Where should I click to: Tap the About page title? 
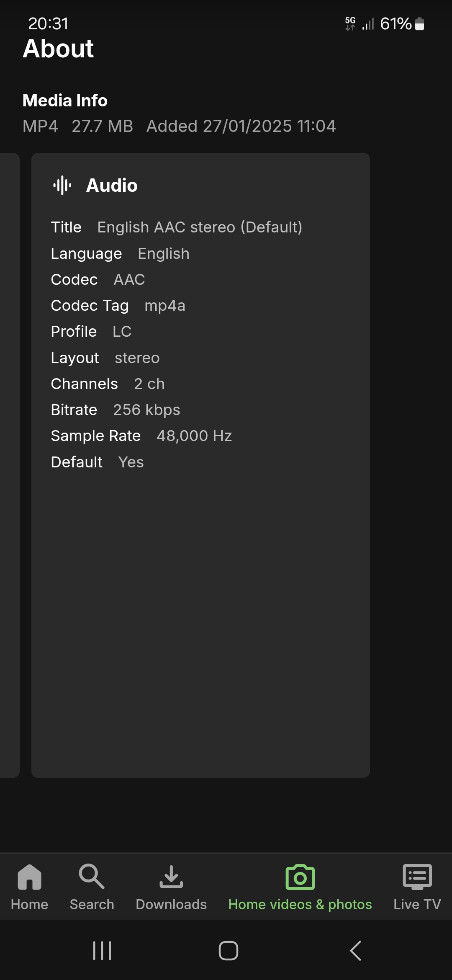pyautogui.click(x=58, y=49)
